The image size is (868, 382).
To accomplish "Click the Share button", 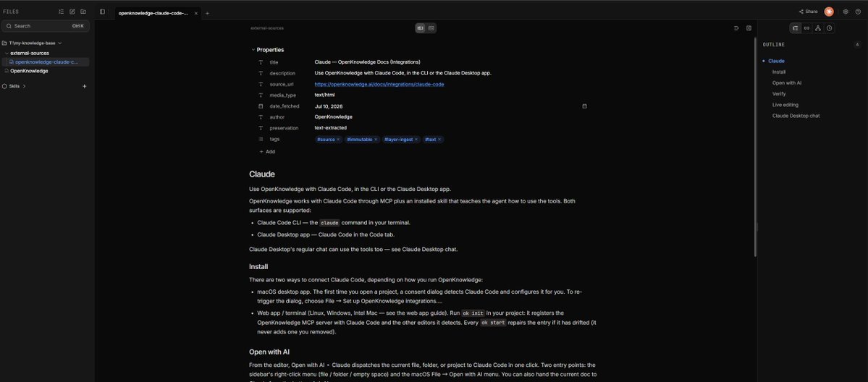I will pyautogui.click(x=808, y=12).
